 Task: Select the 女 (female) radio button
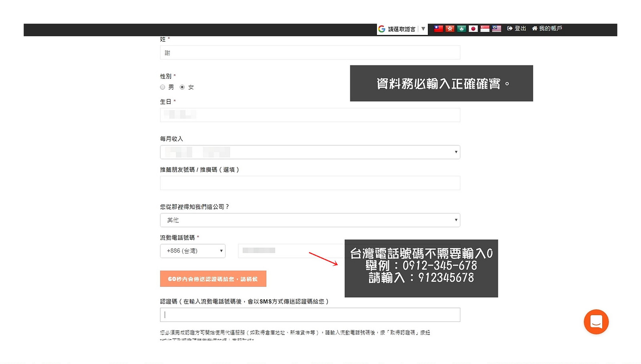(x=182, y=87)
